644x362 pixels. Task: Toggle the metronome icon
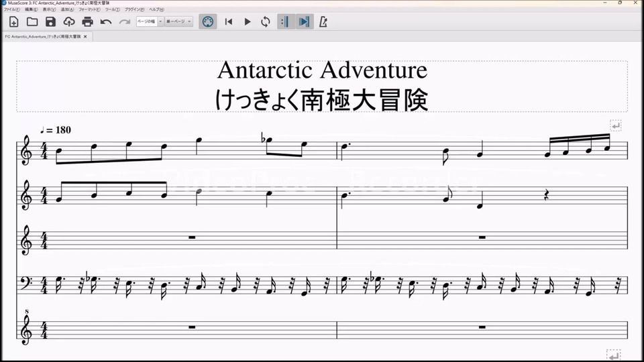(323, 21)
